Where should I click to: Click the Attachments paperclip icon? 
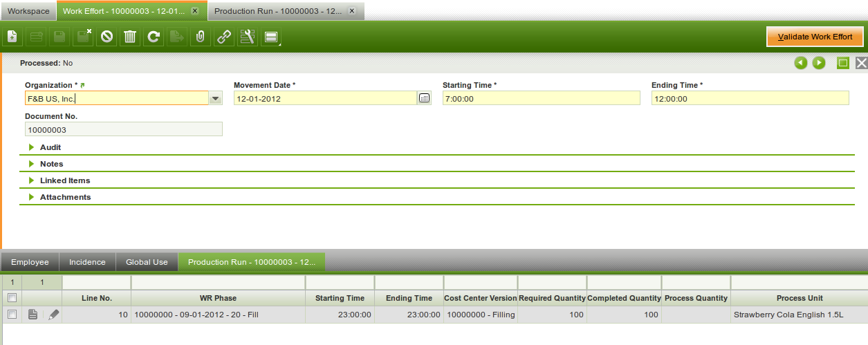pos(201,37)
